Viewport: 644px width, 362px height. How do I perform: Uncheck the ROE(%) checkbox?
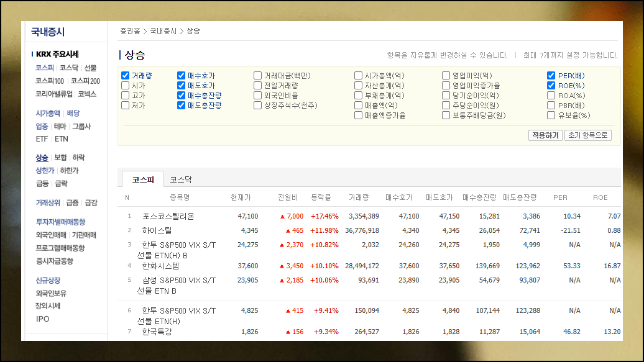pyautogui.click(x=551, y=85)
